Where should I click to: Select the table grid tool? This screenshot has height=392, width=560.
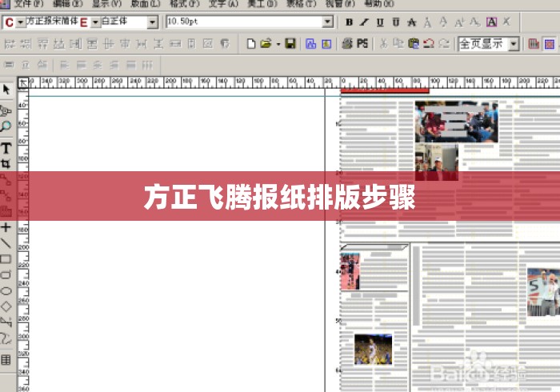6,359
